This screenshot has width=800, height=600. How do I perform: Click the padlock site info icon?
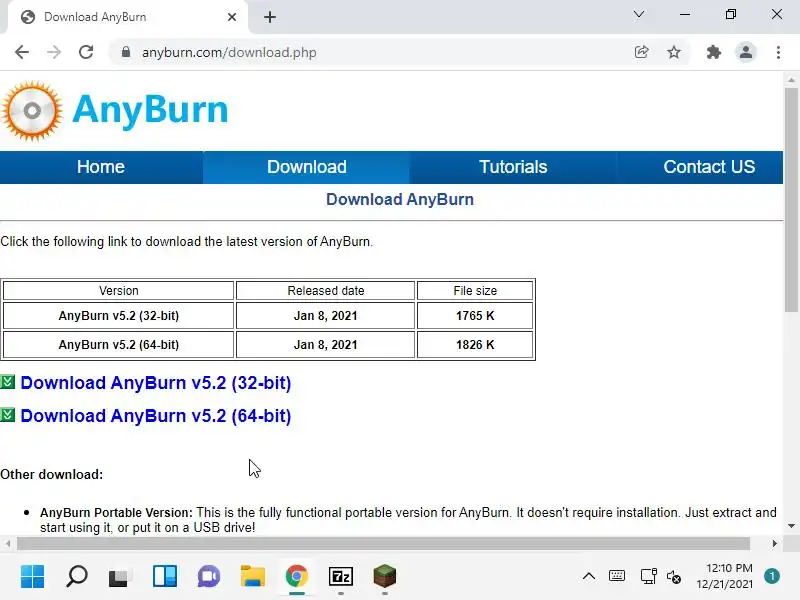tap(126, 52)
